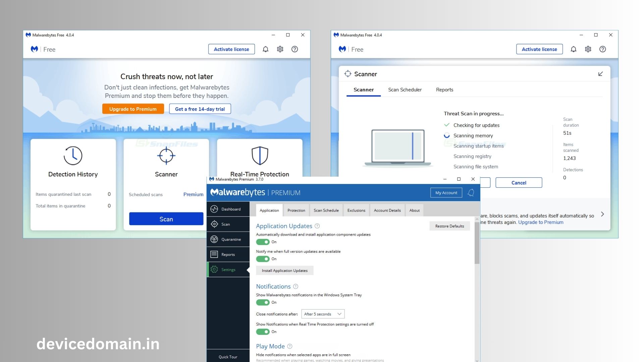Switch to the Protection settings tab

click(296, 210)
